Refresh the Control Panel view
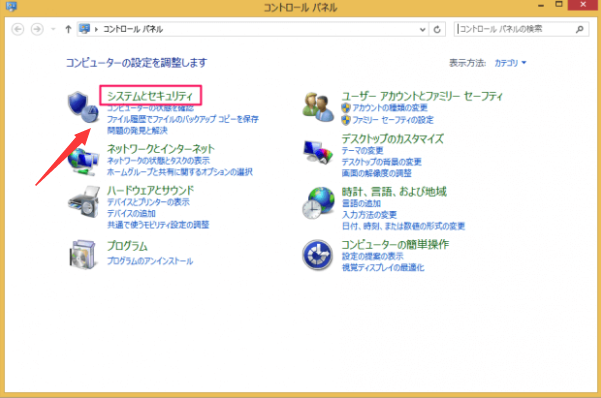The height and width of the screenshot is (398, 601). tap(437, 29)
